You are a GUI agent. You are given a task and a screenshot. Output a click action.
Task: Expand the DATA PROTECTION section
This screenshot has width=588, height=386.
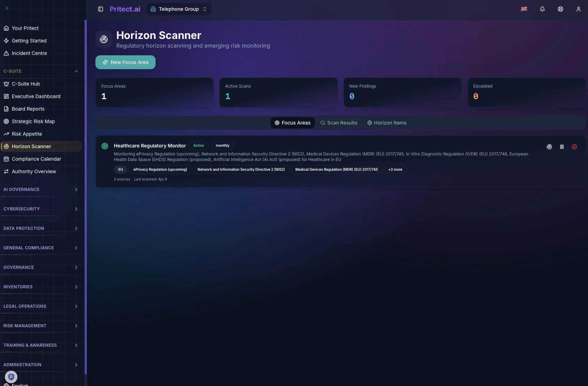(x=41, y=228)
